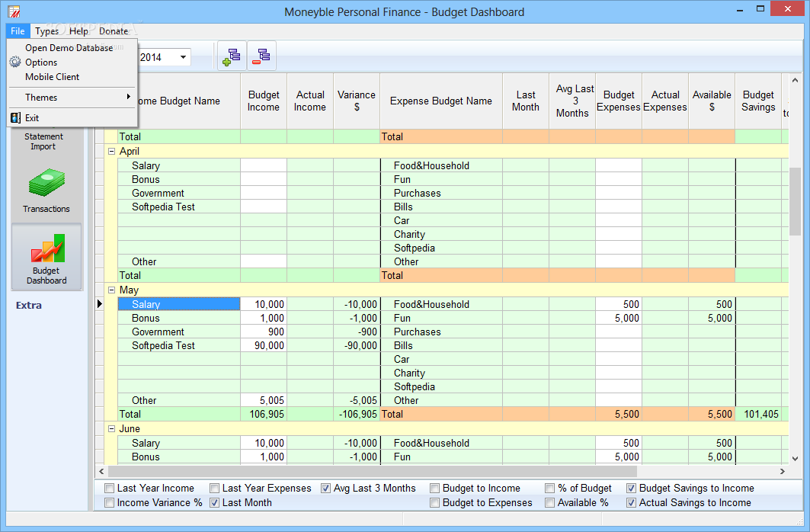Viewport: 810px width, 532px height.
Task: Click the Extra section header
Action: (29, 306)
